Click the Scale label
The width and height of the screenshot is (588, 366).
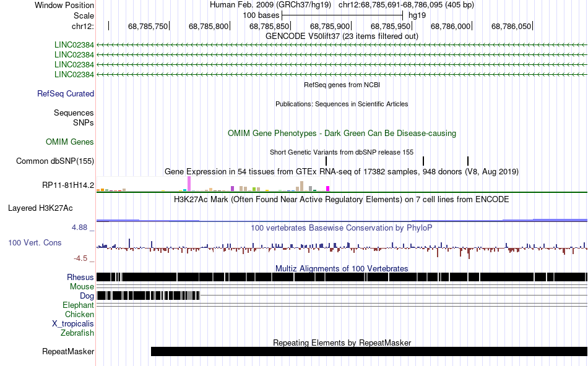(x=84, y=15)
